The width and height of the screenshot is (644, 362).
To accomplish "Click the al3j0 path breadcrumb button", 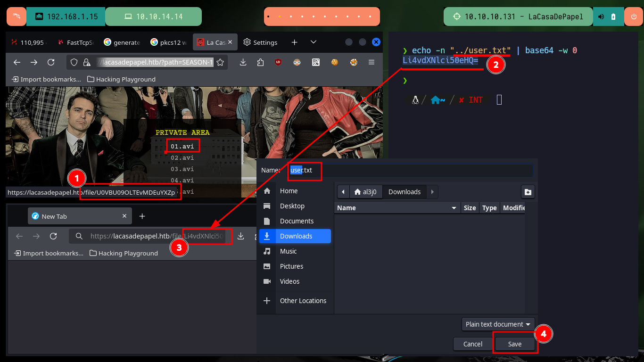I will 365,192.
